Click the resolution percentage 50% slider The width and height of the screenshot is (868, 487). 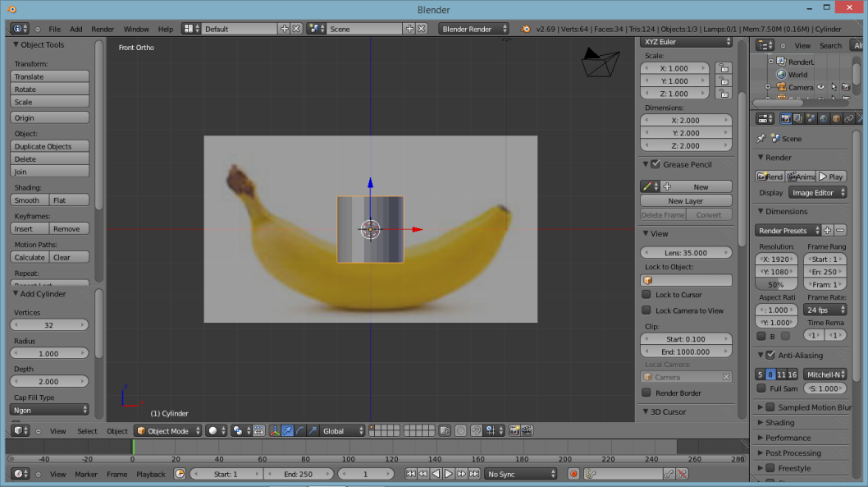point(776,284)
